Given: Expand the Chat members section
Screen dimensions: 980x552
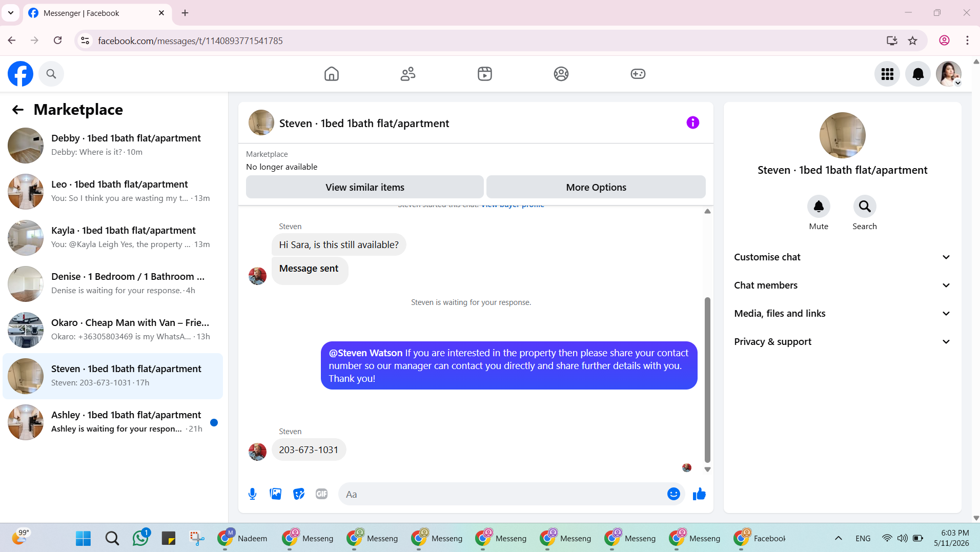Looking at the screenshot, I should point(842,285).
